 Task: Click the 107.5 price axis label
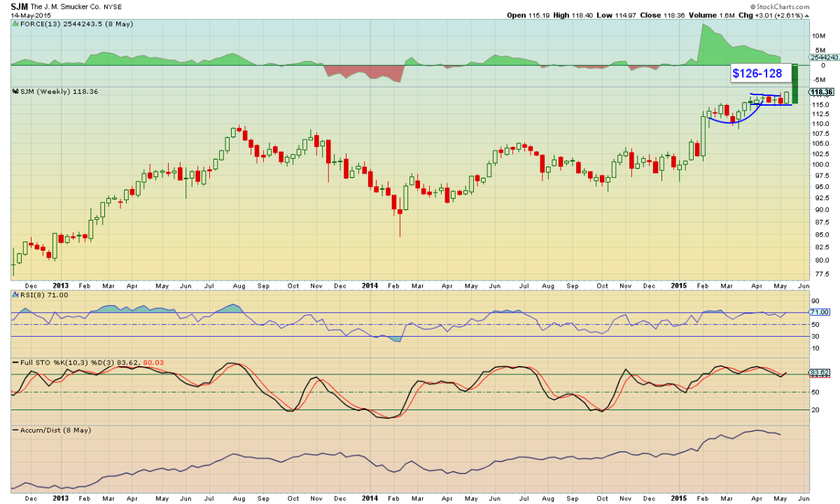coord(820,134)
